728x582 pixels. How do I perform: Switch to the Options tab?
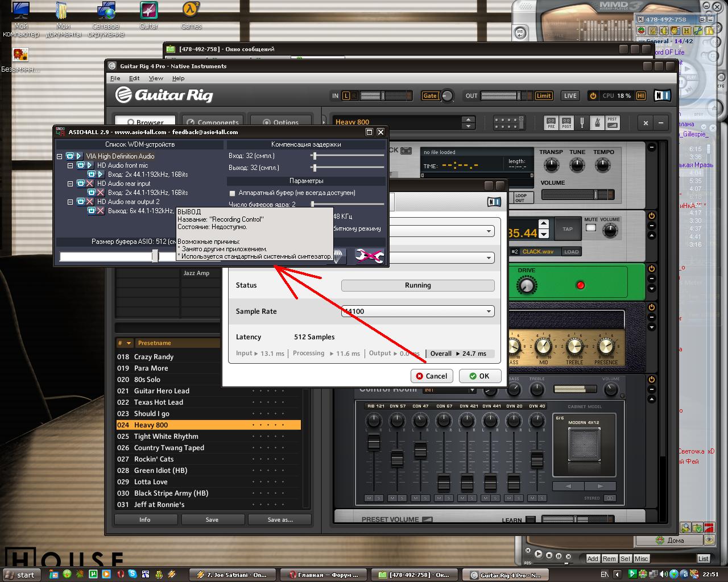tap(280, 122)
